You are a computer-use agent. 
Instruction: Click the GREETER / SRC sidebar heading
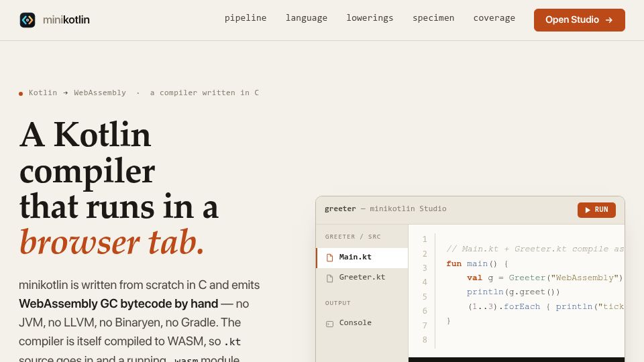tap(353, 237)
